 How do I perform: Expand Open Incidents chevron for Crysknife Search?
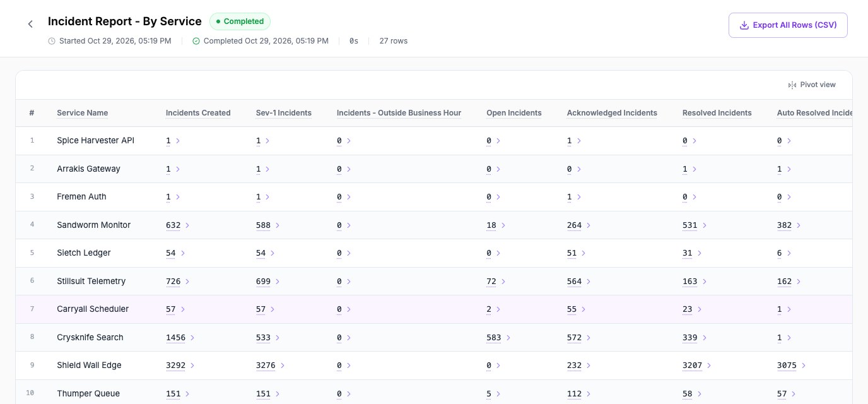tap(508, 338)
